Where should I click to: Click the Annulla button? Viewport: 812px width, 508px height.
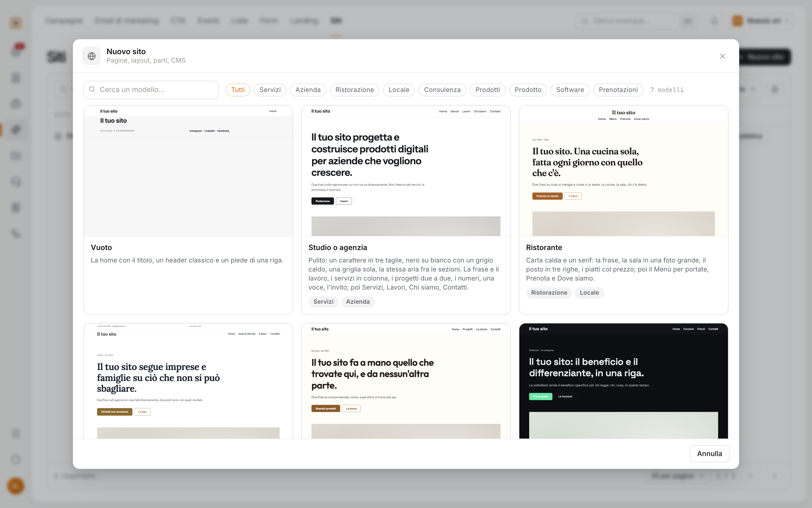click(709, 454)
